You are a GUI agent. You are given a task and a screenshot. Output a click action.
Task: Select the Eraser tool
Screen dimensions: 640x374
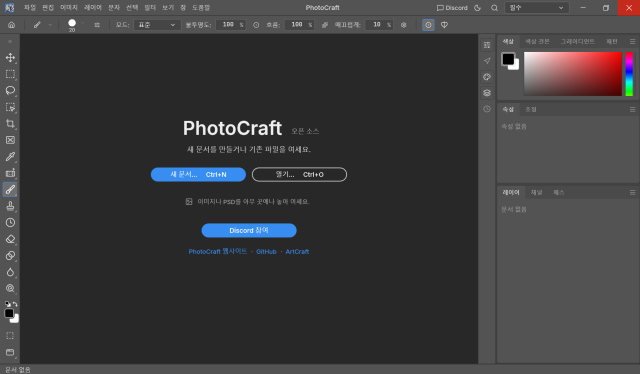[10, 239]
